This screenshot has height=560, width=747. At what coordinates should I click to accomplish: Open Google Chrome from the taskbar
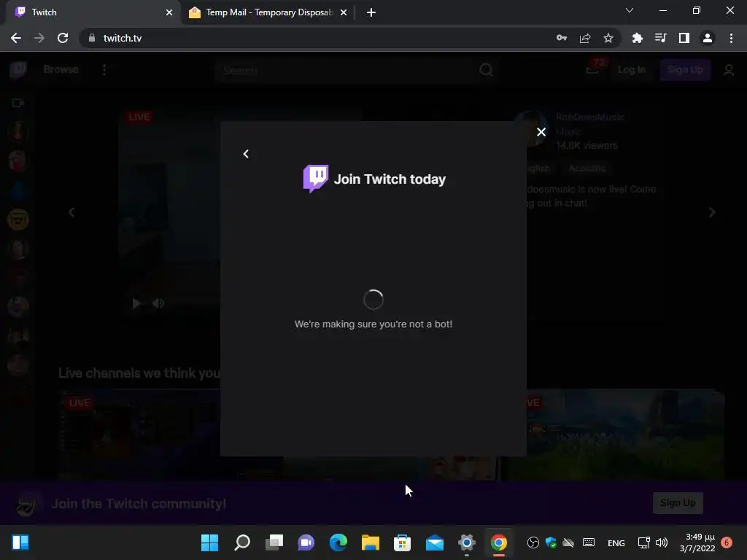(499, 542)
